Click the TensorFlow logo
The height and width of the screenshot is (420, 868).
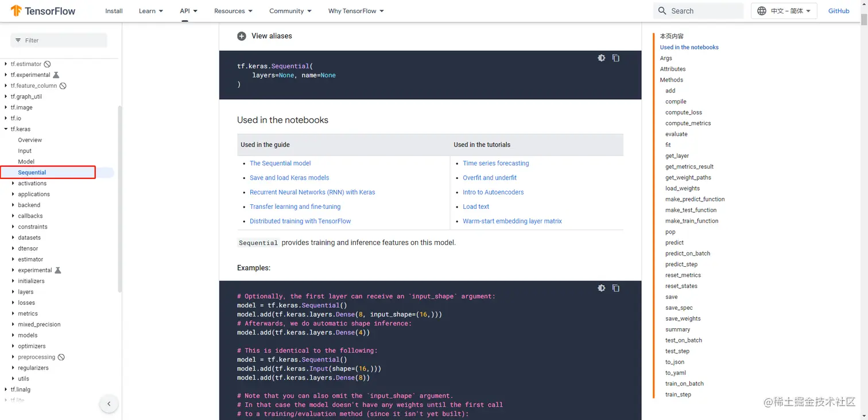click(x=43, y=11)
